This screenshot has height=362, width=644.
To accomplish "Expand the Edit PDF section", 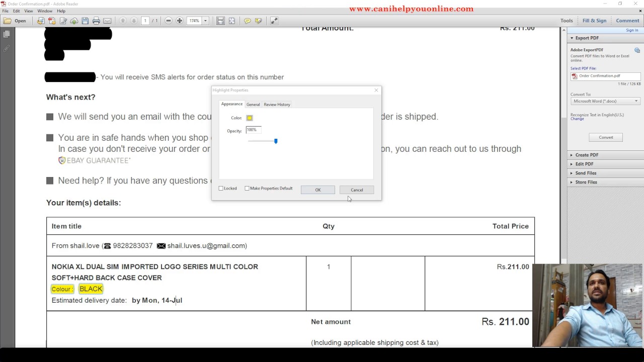I will [572, 164].
